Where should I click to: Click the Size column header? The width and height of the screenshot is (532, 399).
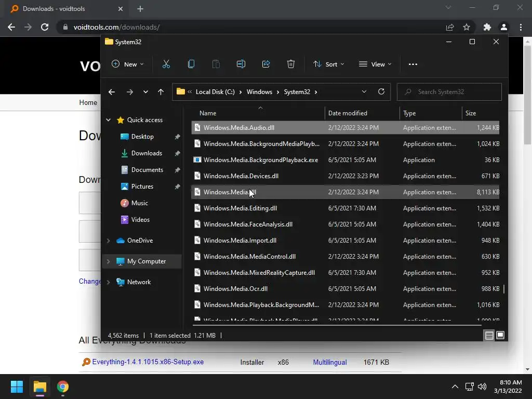[471, 113]
